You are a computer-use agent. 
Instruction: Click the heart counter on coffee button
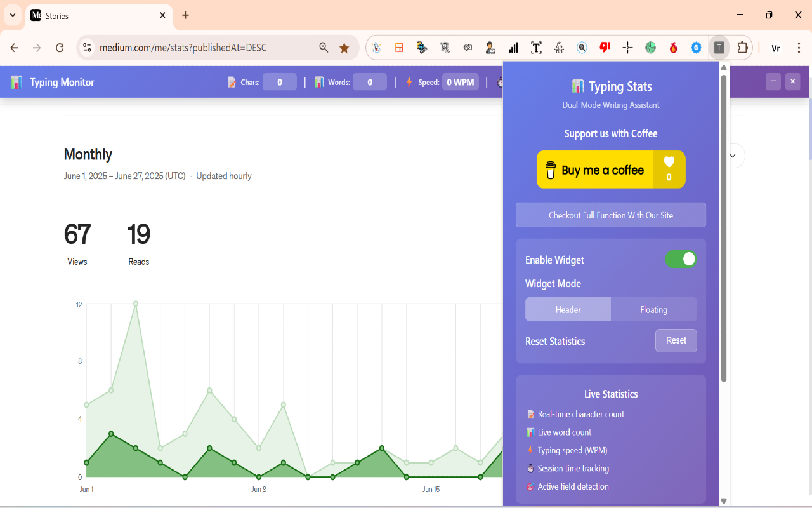[x=669, y=170]
